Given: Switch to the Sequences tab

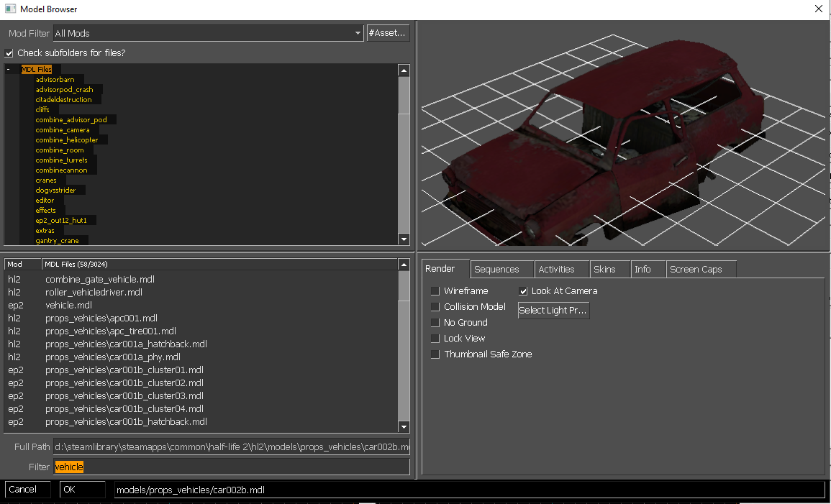Looking at the screenshot, I should click(x=496, y=270).
